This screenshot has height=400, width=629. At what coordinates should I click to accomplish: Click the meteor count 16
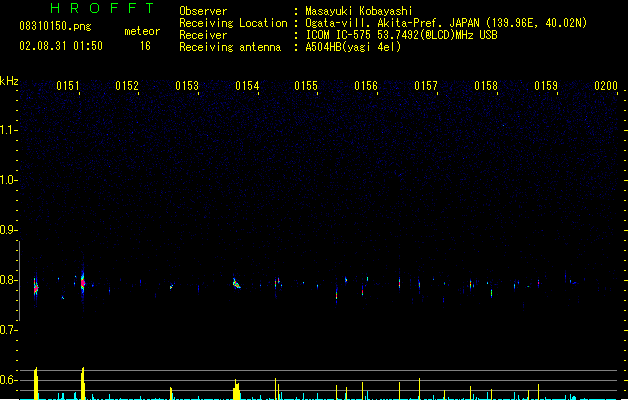coord(145,46)
